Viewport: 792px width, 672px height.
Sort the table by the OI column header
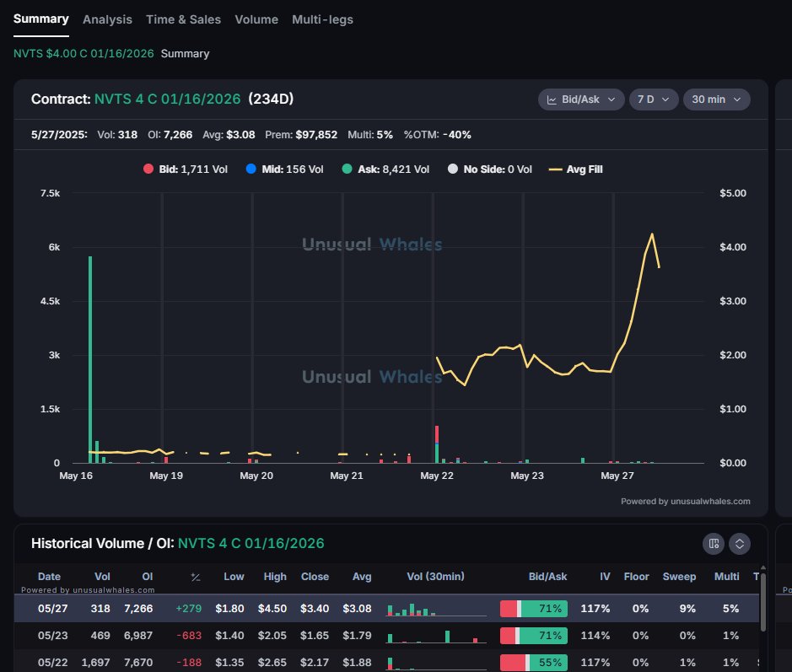click(x=148, y=577)
